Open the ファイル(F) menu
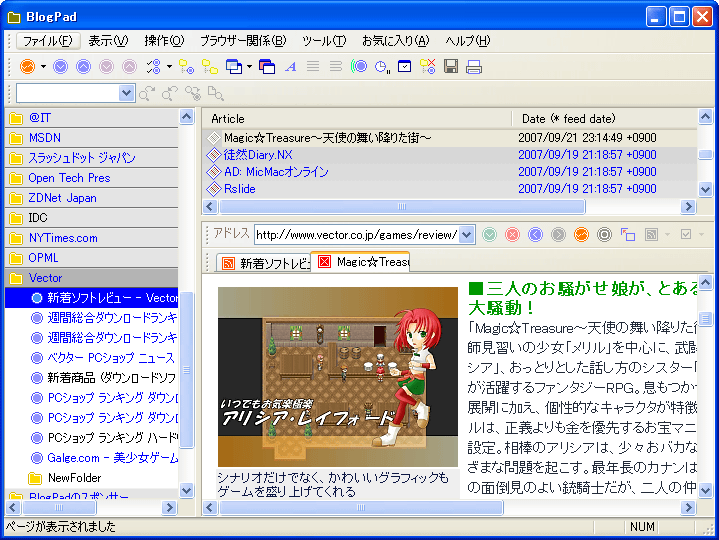Screen dimensions: 719x540 pos(48,41)
